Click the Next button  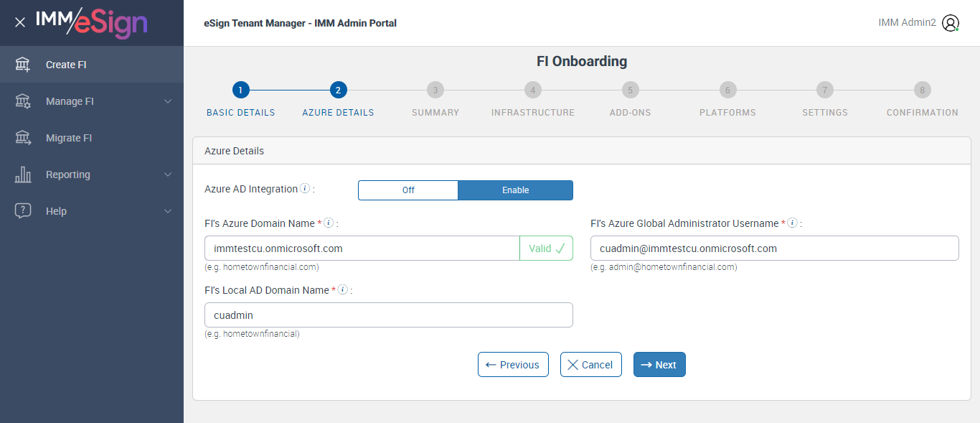pyautogui.click(x=659, y=365)
